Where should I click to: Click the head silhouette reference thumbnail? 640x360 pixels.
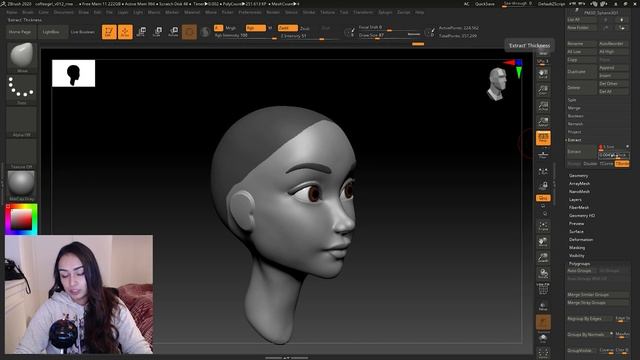pyautogui.click(x=73, y=73)
